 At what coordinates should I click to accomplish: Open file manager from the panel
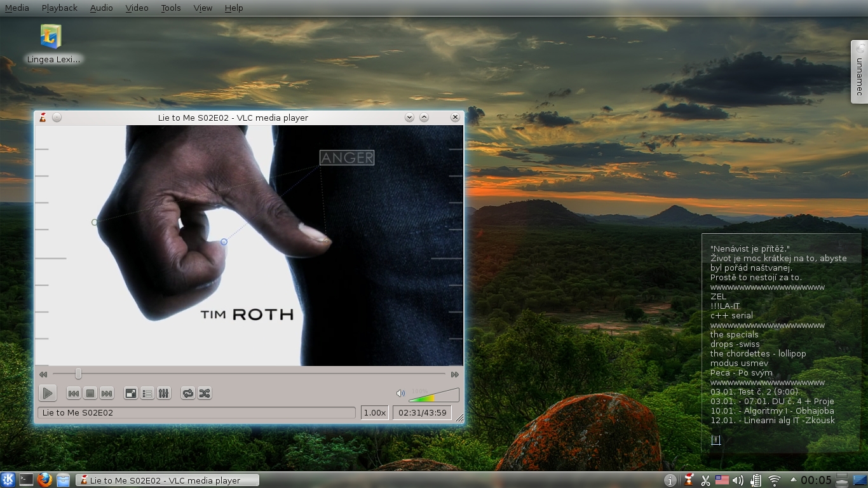click(x=63, y=480)
